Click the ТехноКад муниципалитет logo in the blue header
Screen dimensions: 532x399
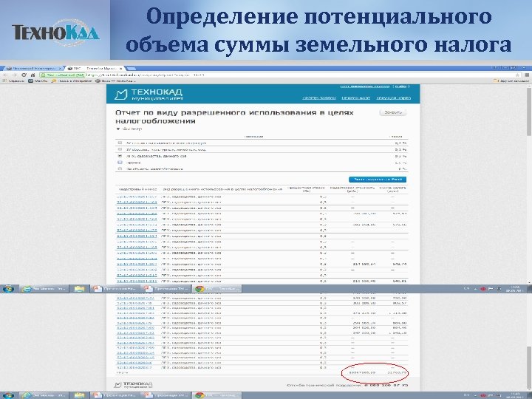point(149,95)
